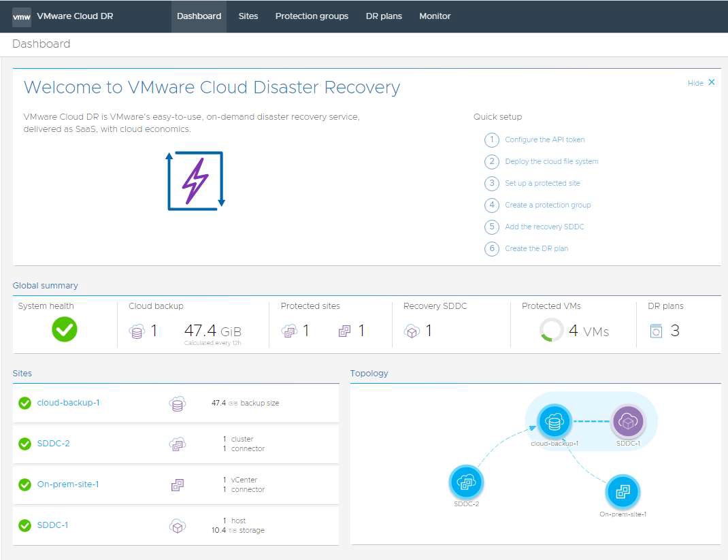Click the Protected sites cloud SDDC icon

coord(289,331)
